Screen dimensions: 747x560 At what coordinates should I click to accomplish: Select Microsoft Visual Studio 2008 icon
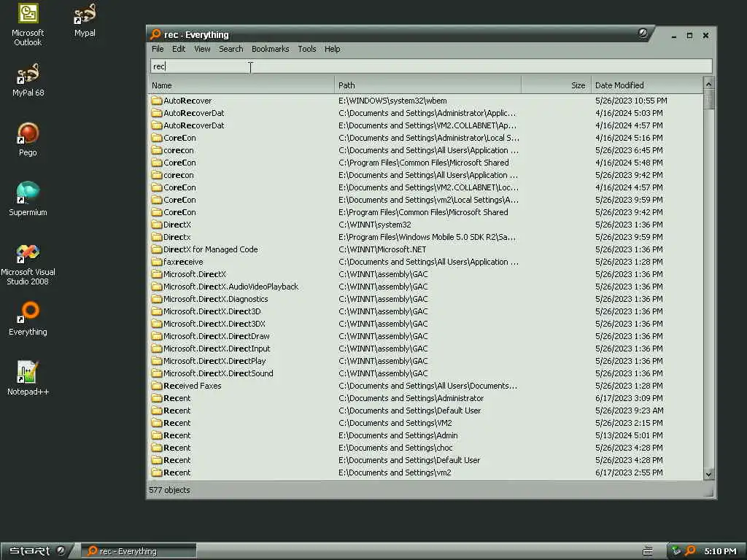click(x=28, y=264)
